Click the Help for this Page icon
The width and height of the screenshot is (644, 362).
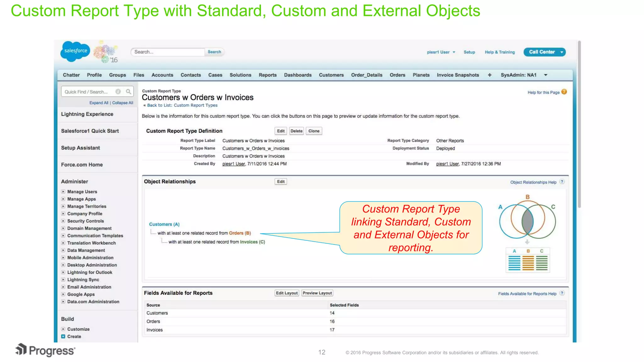[x=564, y=92]
